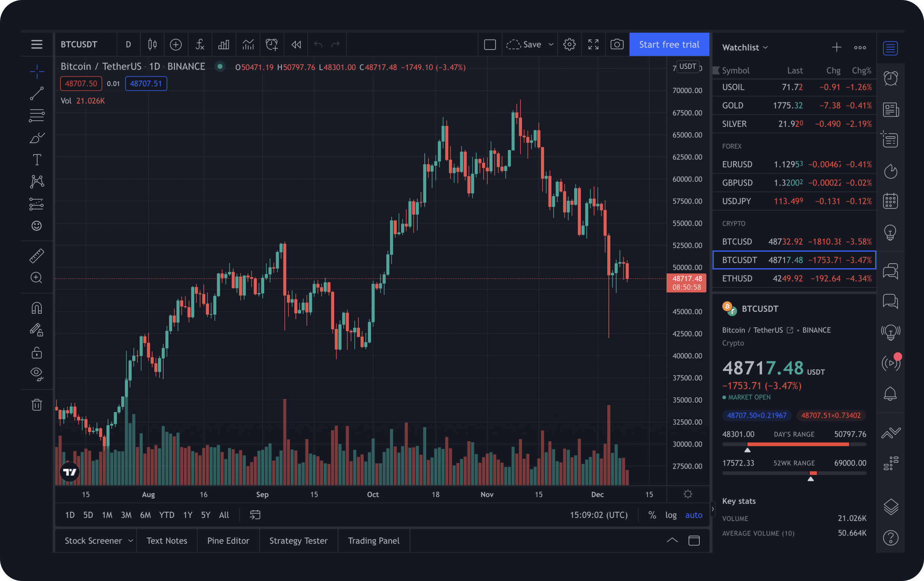Image resolution: width=924 pixels, height=581 pixels.
Task: Open the indicators fx menu
Action: click(x=200, y=44)
